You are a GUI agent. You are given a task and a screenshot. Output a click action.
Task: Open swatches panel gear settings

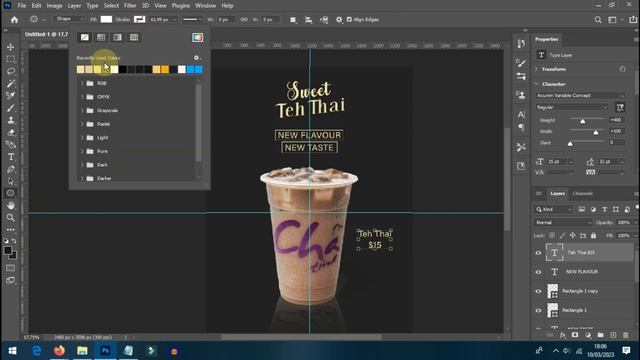(197, 58)
